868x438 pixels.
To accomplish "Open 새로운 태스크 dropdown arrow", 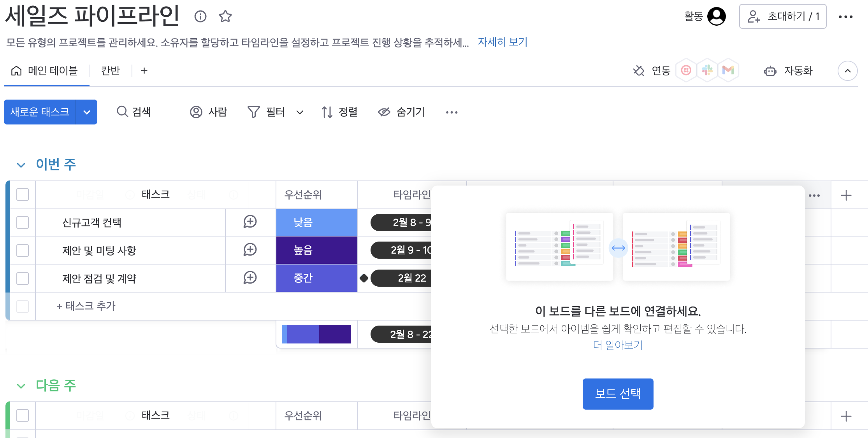I will (87, 112).
